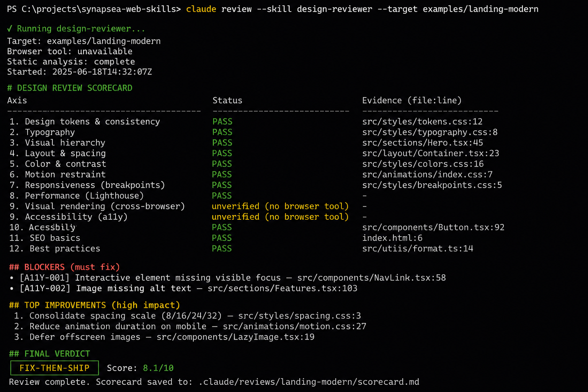The height and width of the screenshot is (392, 588).
Task: Click the 8.1/10 score value
Action: [x=158, y=368]
